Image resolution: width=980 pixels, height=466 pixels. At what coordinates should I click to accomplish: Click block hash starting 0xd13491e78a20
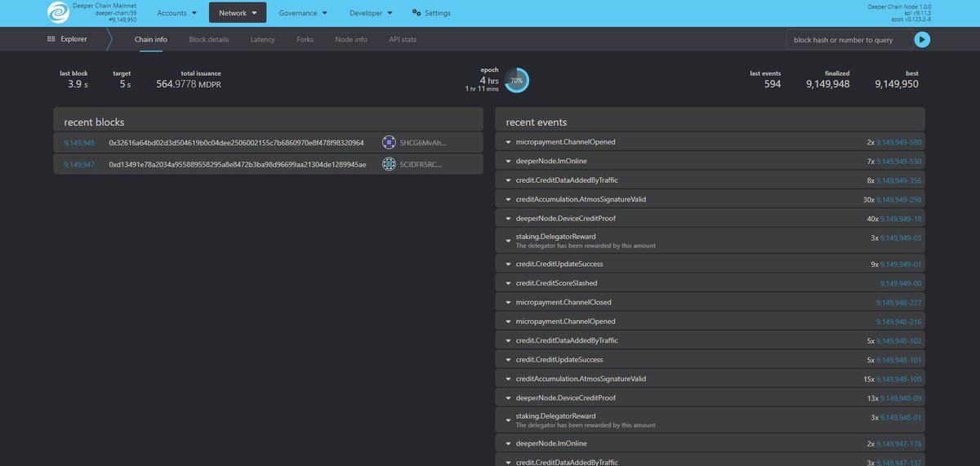pyautogui.click(x=238, y=164)
